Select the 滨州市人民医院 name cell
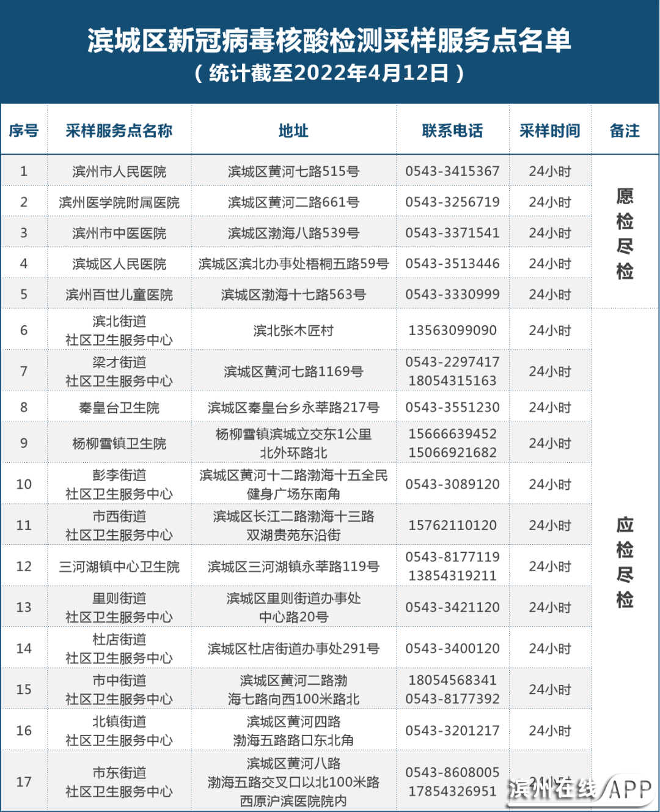The image size is (660, 812). point(119,172)
